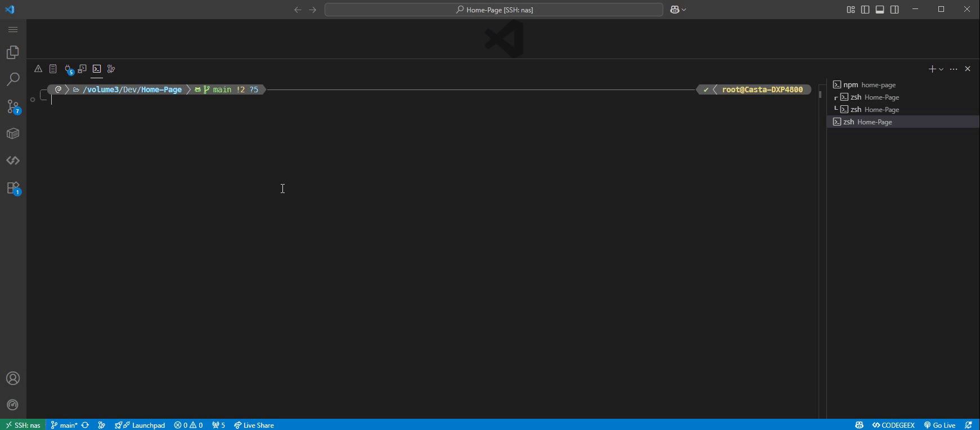Image resolution: width=980 pixels, height=430 pixels.
Task: Click the Problems warning-triangle panel icon
Action: click(x=38, y=69)
